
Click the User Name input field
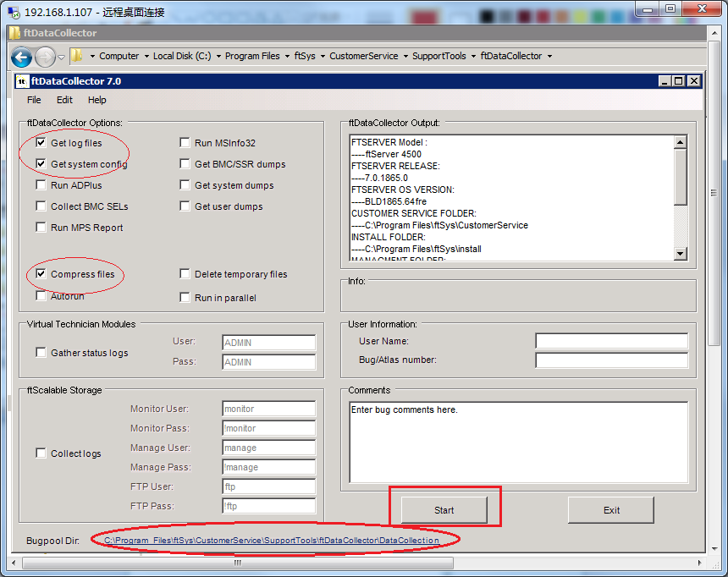click(611, 341)
